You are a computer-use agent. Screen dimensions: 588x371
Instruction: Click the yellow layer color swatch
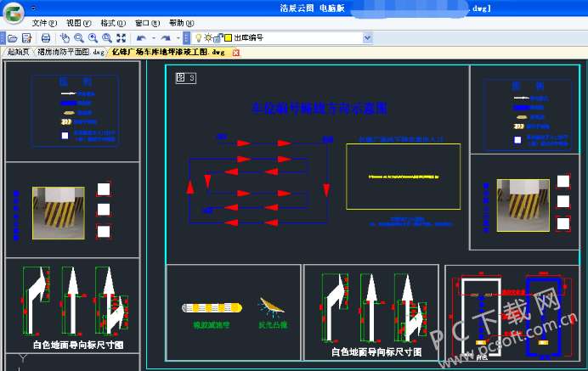(x=228, y=38)
